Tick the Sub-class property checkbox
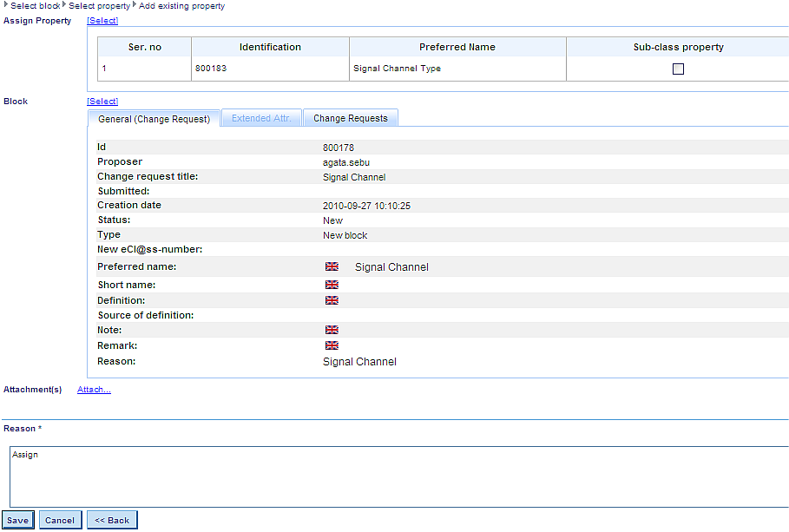789x532 pixels. [678, 69]
